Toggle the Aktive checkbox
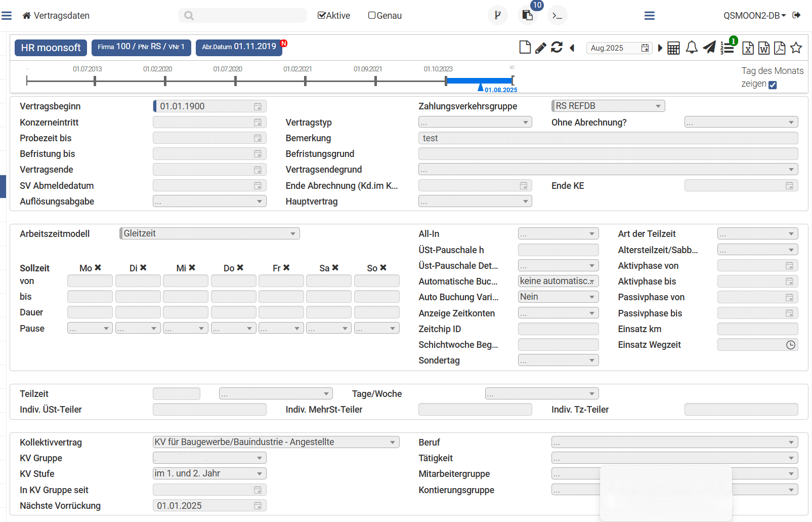The width and height of the screenshot is (812, 522). pos(321,15)
